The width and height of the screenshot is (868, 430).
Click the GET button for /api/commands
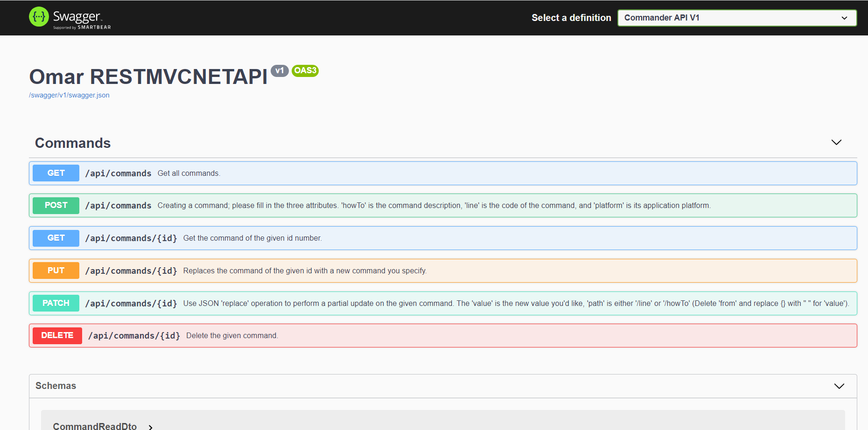click(x=56, y=173)
